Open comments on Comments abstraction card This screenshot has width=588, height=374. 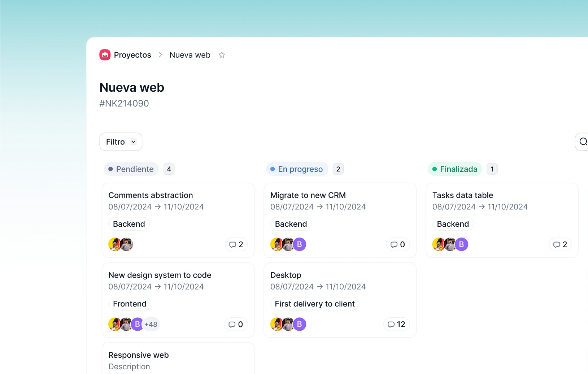[236, 244]
